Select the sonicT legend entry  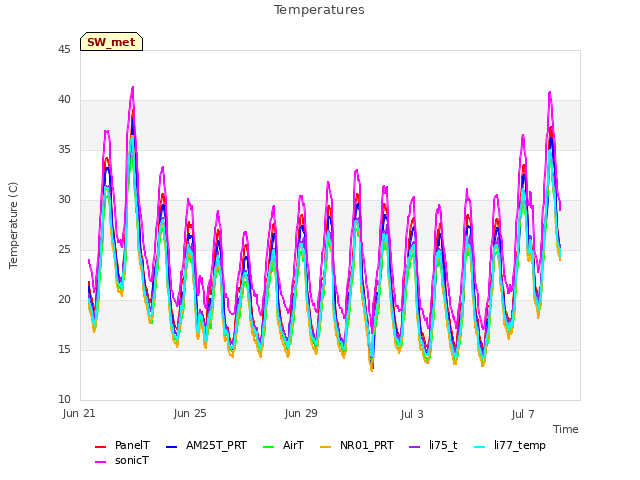(122, 460)
